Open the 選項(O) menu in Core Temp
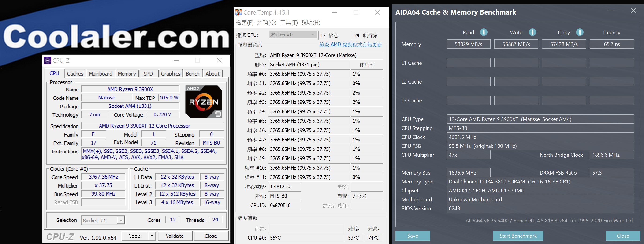 267,23
